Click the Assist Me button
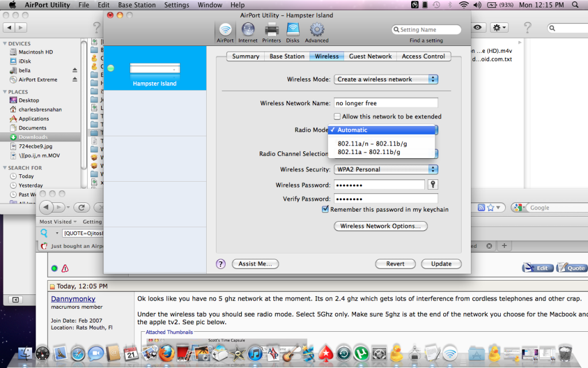 point(255,263)
